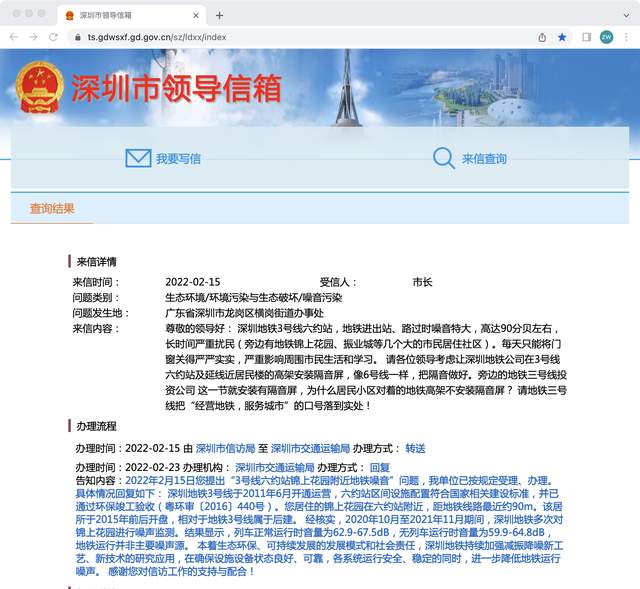Click the date 2022-02-15 next to 来信时间
The width and height of the screenshot is (640, 589).
[x=193, y=282]
